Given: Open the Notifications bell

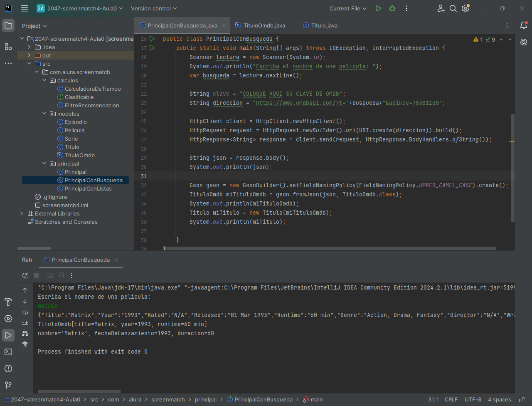Looking at the screenshot, I should [524, 26].
